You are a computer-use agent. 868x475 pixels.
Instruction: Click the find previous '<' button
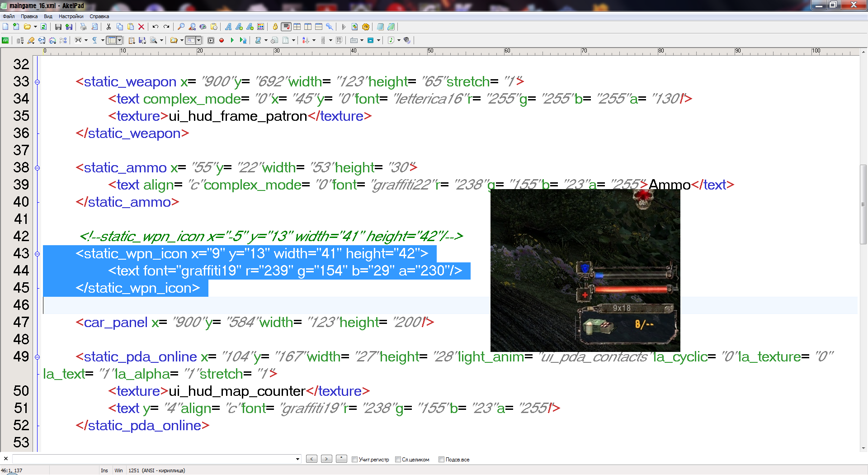point(311,459)
